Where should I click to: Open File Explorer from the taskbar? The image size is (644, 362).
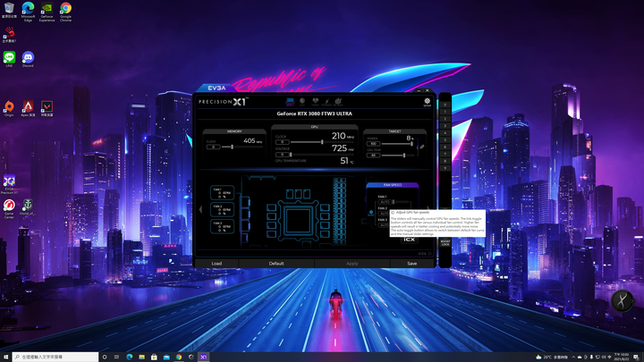pos(141,357)
